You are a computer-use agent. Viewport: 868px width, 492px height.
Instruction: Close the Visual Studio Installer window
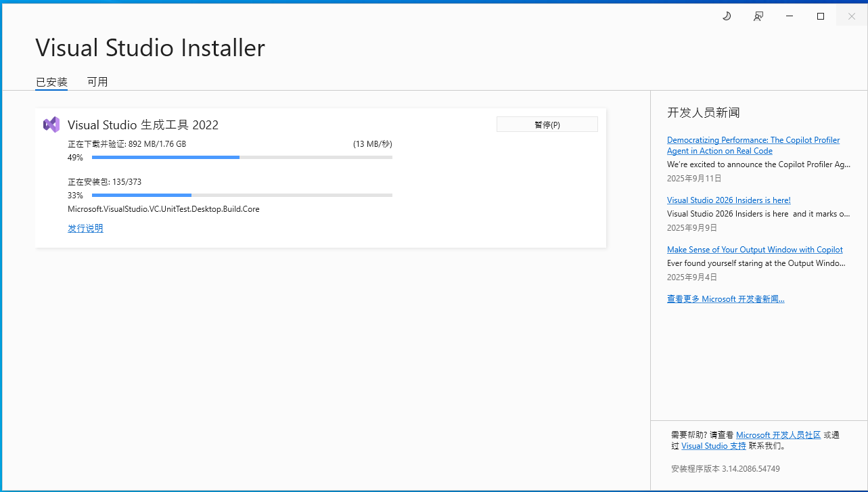[852, 16]
